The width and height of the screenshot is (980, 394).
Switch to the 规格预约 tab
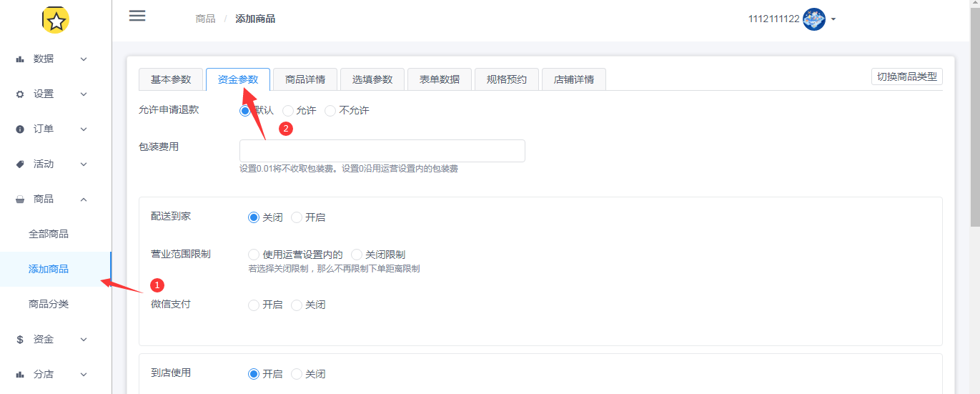coord(507,79)
